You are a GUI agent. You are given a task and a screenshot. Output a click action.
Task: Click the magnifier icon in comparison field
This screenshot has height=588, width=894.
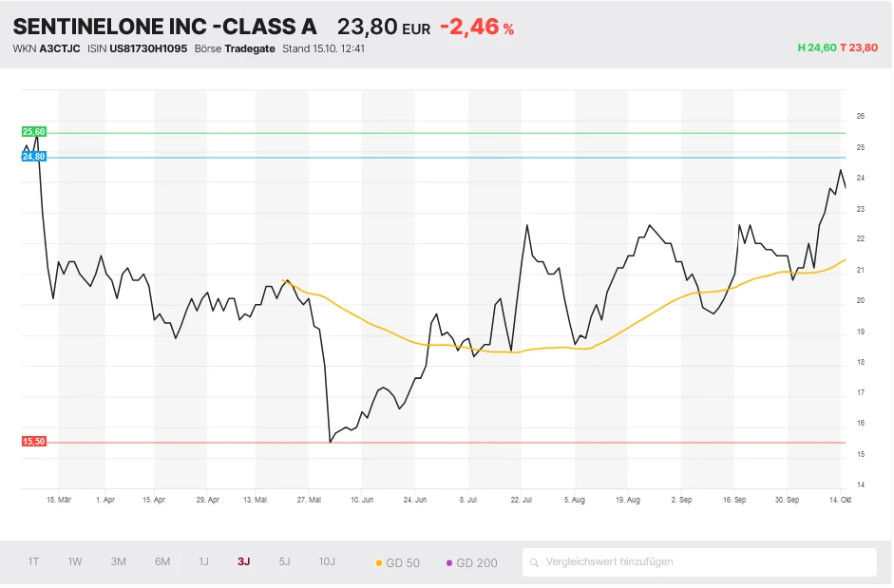point(536,562)
